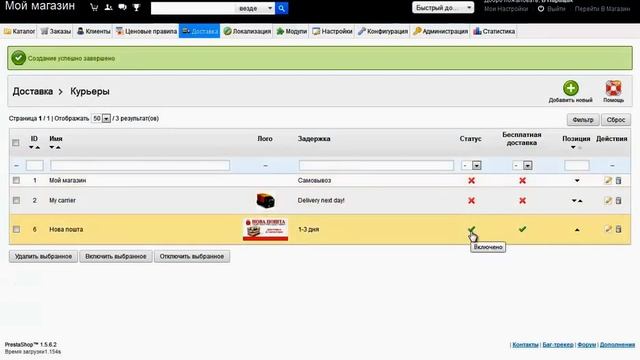640x360 pixels.
Task: Click the My carrier box logo
Action: tap(265, 200)
